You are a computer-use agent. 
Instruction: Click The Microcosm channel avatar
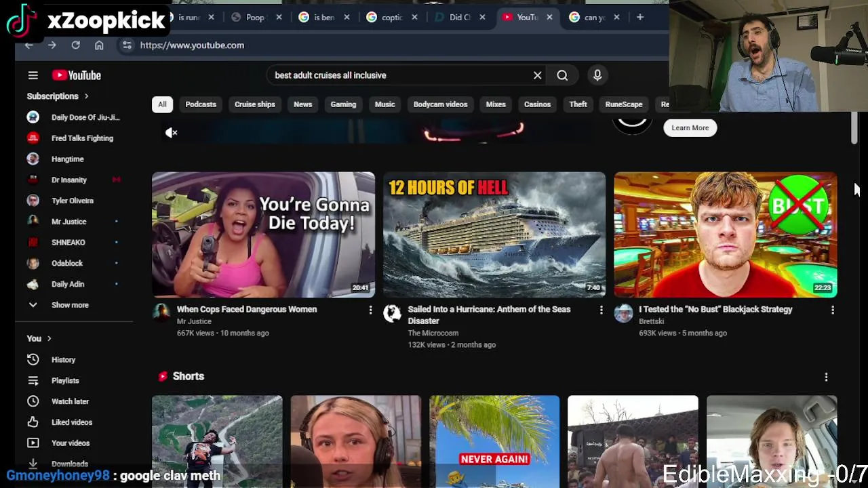(392, 312)
